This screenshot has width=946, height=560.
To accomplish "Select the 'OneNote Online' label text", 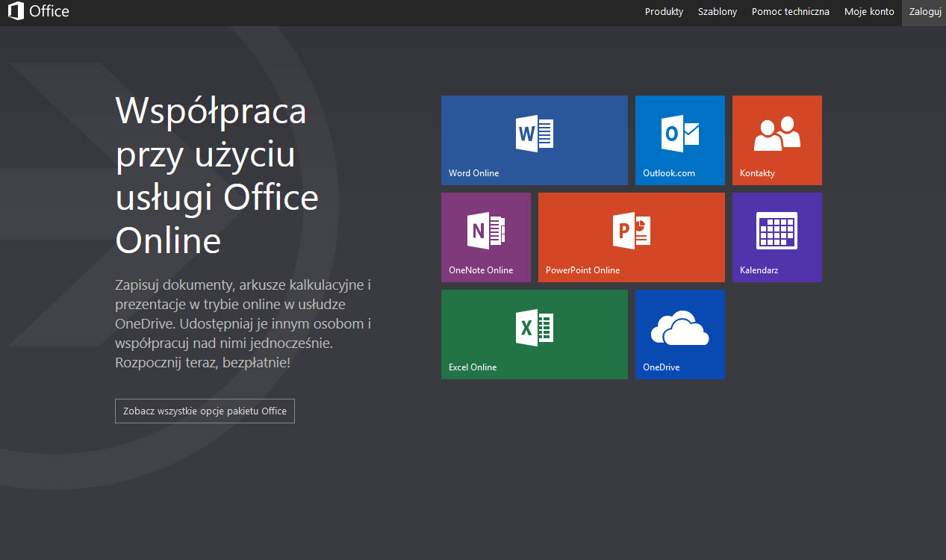I will point(480,270).
